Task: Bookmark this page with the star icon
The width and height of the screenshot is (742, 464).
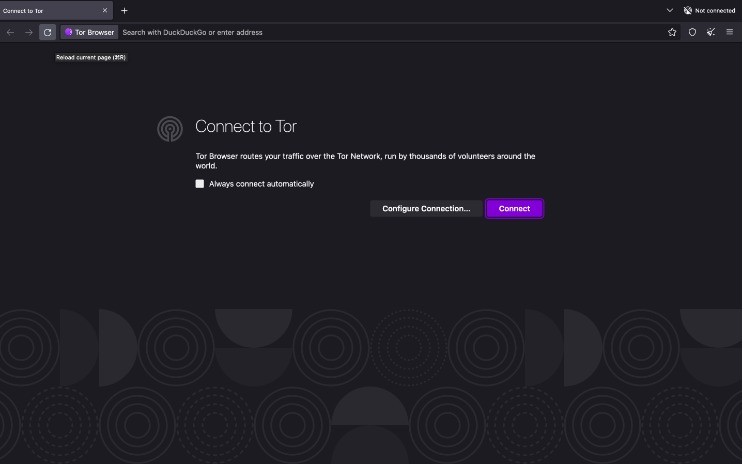Action: 672,32
